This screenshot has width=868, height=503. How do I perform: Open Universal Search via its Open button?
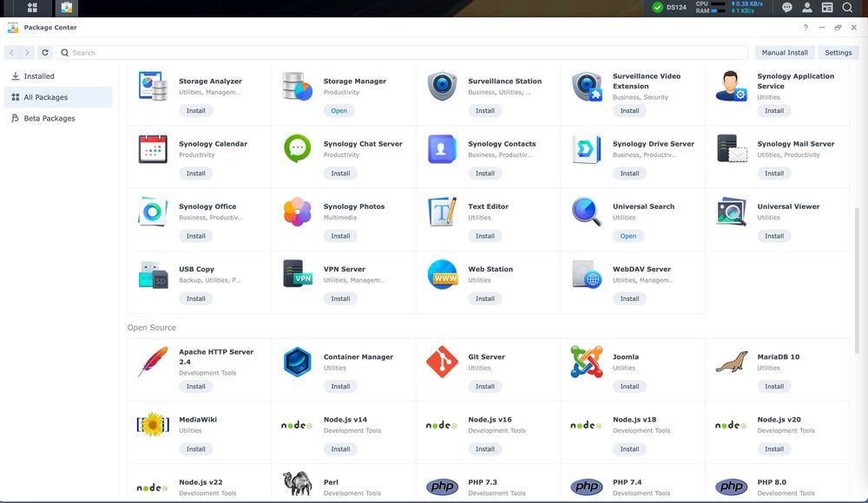[628, 236]
